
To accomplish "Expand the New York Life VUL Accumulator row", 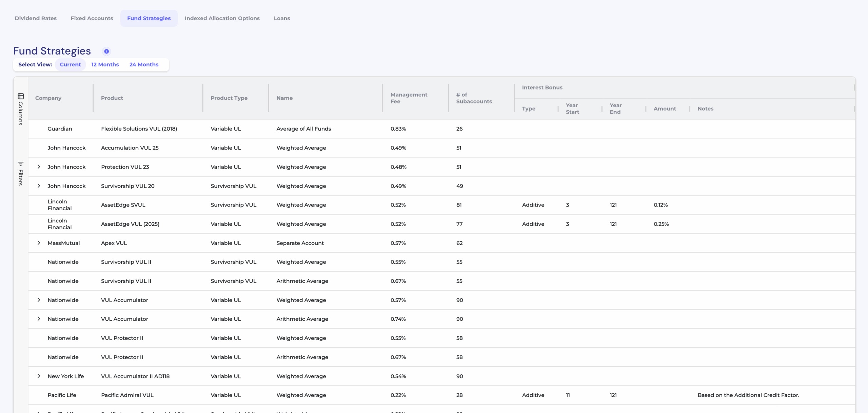I will coord(39,376).
